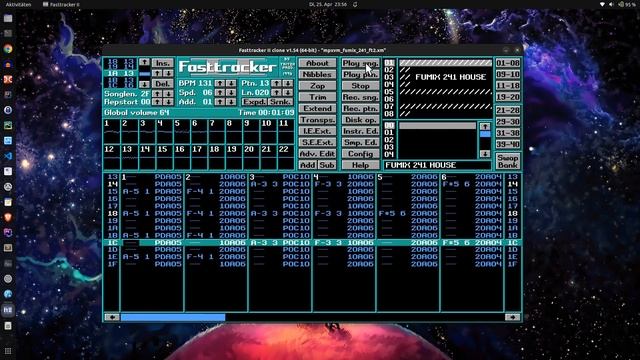Click the Play sng. button
The width and height of the screenshot is (640, 360).
(x=360, y=63)
